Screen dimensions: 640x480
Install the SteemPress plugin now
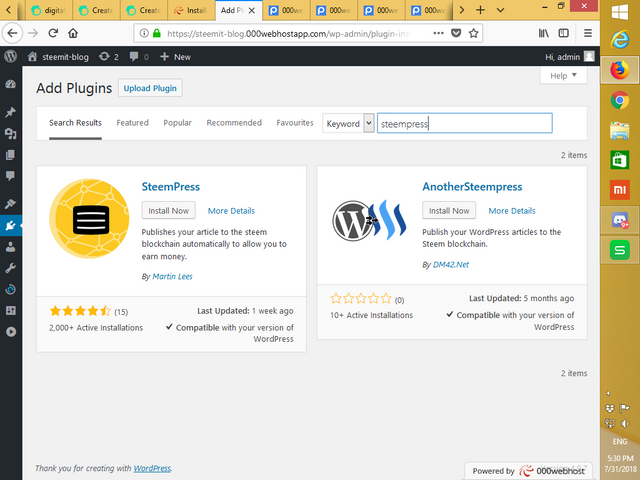[x=169, y=211]
